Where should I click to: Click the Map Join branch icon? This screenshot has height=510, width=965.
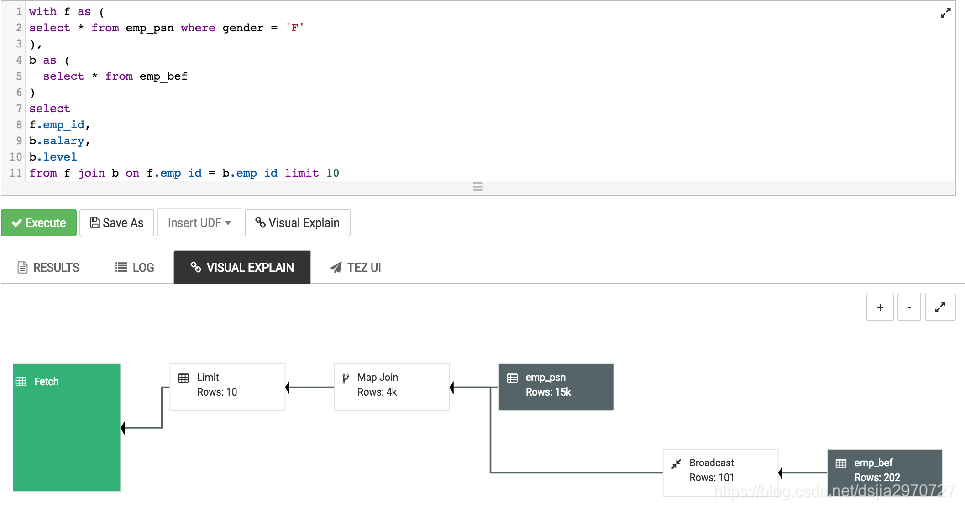(x=346, y=378)
